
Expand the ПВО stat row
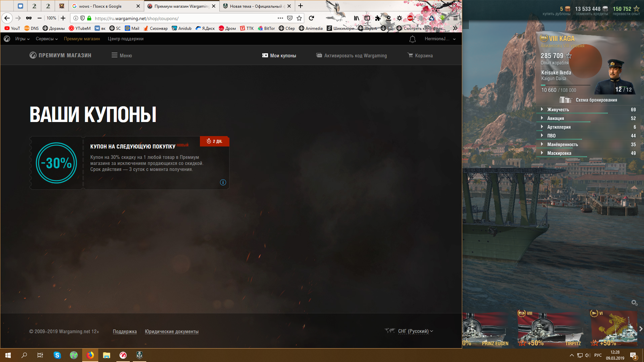(x=588, y=136)
